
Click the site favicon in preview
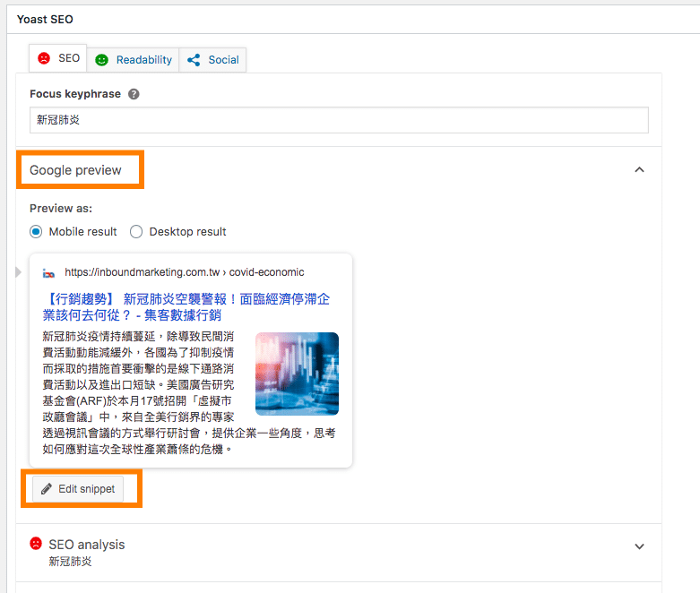coord(48,273)
